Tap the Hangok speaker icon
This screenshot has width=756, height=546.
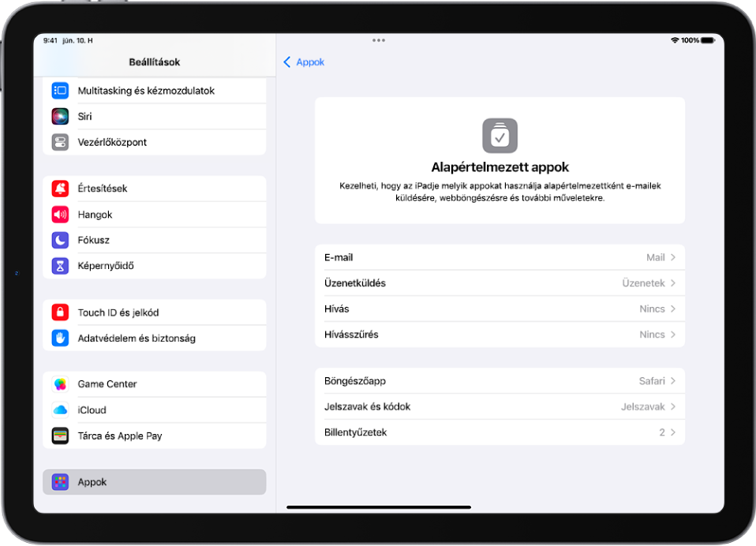[60, 215]
